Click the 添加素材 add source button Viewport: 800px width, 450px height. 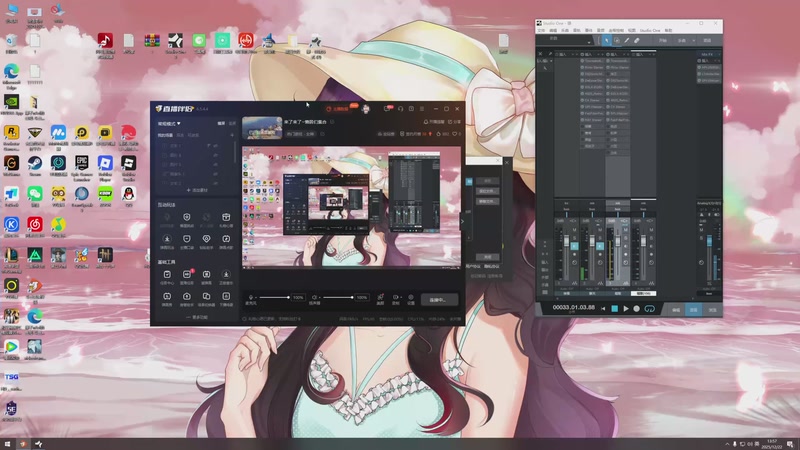coord(197,190)
